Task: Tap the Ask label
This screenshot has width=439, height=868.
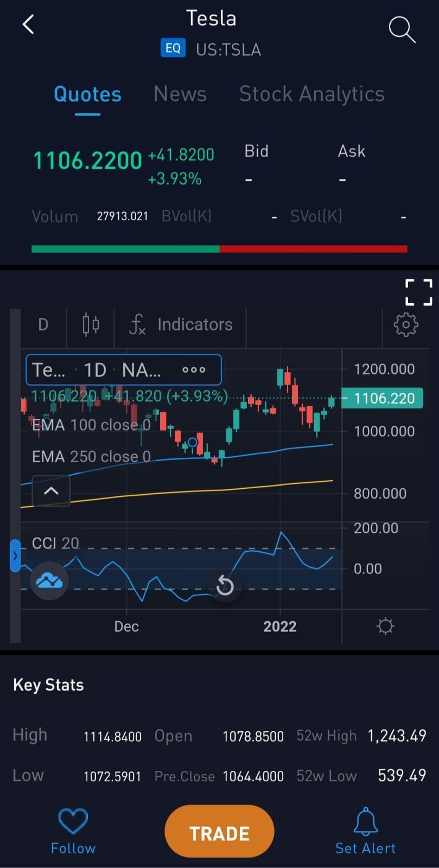Action: tap(352, 151)
